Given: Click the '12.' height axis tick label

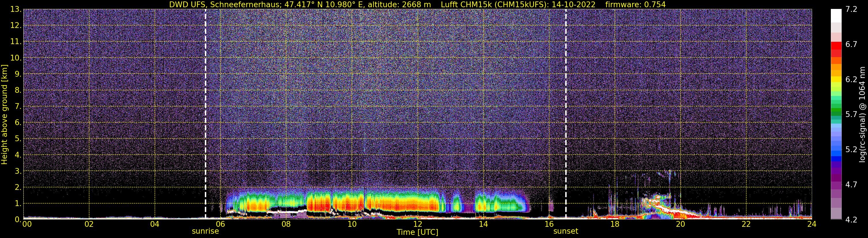Looking at the screenshot, I should click(x=16, y=26).
